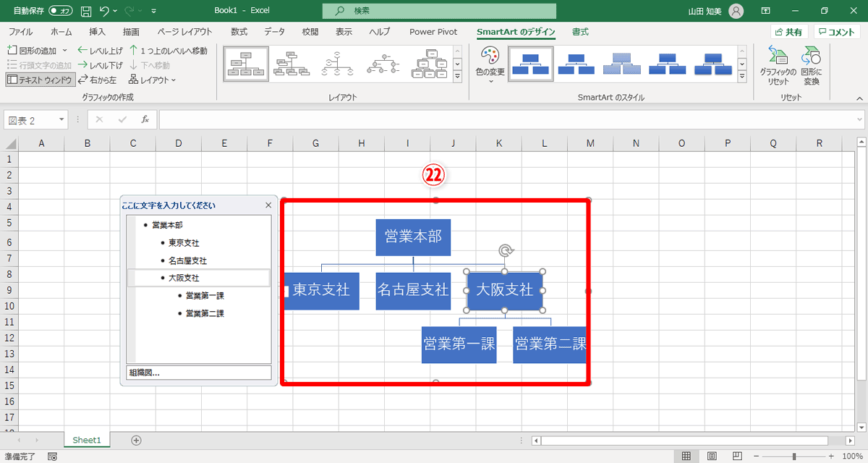
Task: Expand the layouts gallery more arrow
Action: click(x=457, y=77)
